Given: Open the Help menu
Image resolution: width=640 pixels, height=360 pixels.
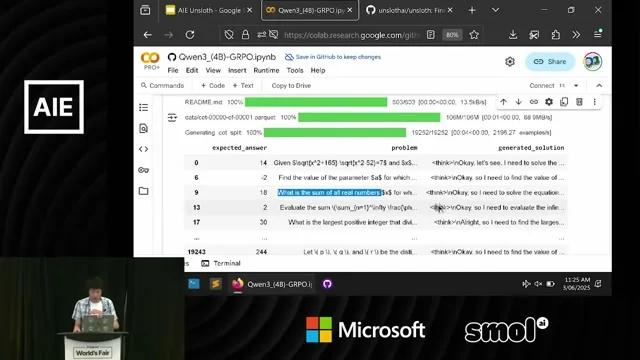Looking at the screenshot, I should [x=318, y=70].
